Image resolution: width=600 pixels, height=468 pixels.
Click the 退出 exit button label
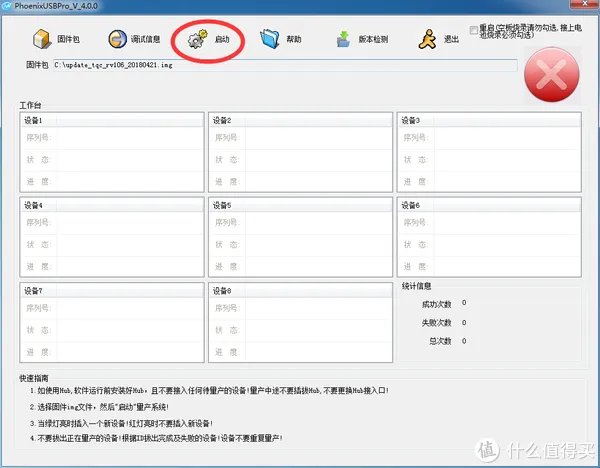click(x=451, y=39)
